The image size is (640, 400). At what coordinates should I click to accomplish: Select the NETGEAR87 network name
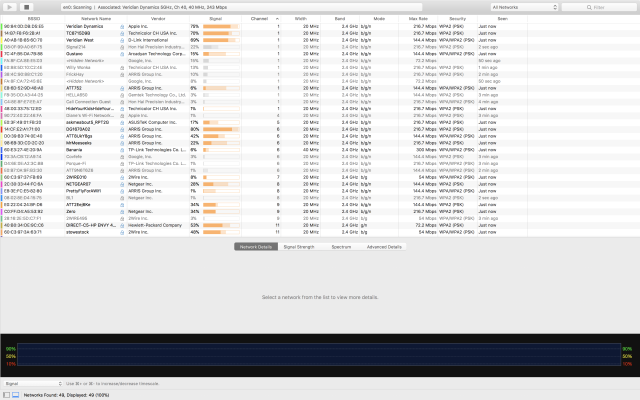78,184
